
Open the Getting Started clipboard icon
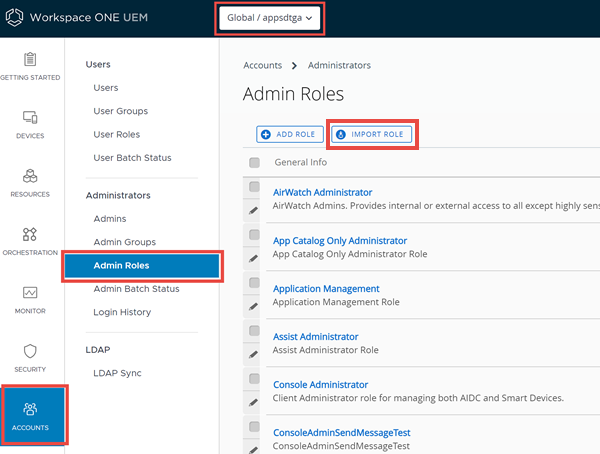30,59
